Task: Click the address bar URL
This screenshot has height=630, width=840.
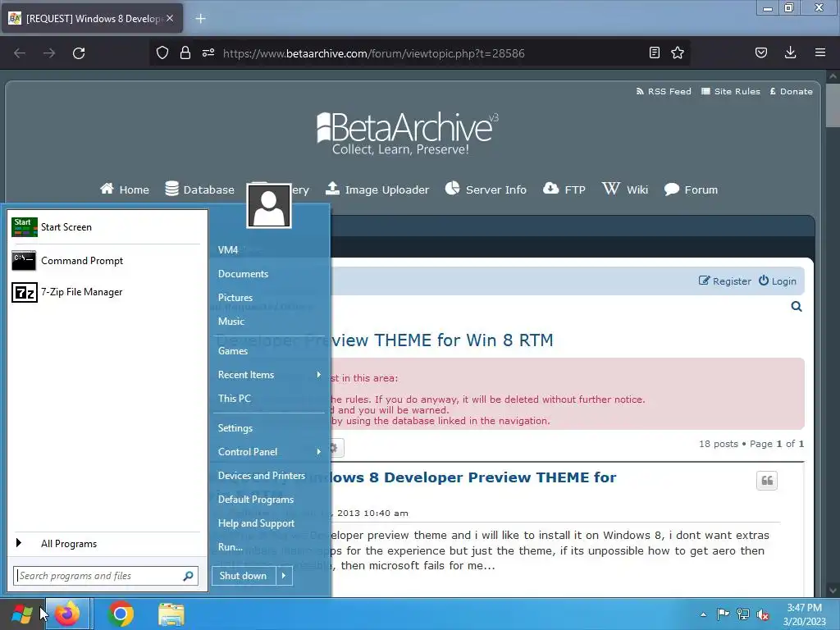Action: pos(373,53)
